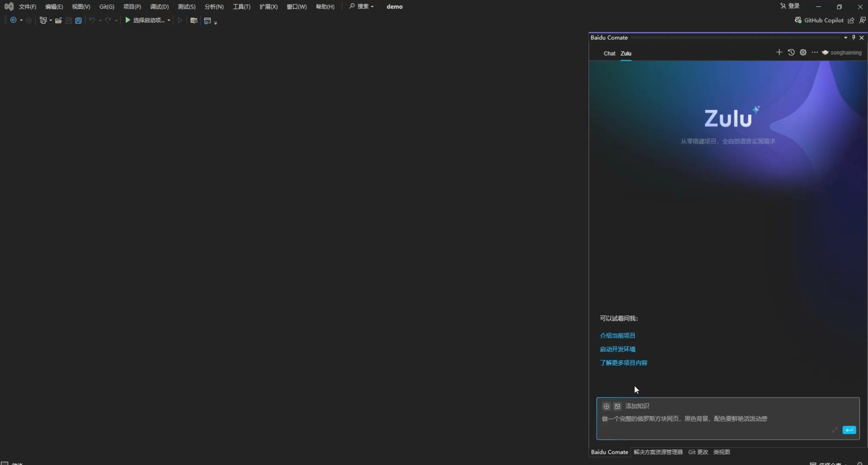868x465 pixels.
Task: Click the add context plus-circle icon
Action: (x=606, y=406)
